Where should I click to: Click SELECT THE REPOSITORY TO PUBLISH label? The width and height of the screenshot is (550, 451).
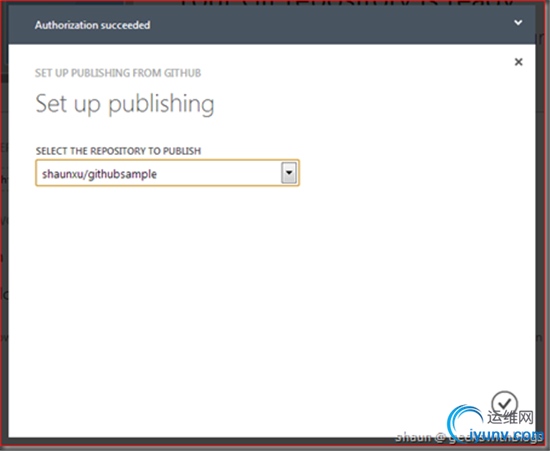(x=118, y=151)
